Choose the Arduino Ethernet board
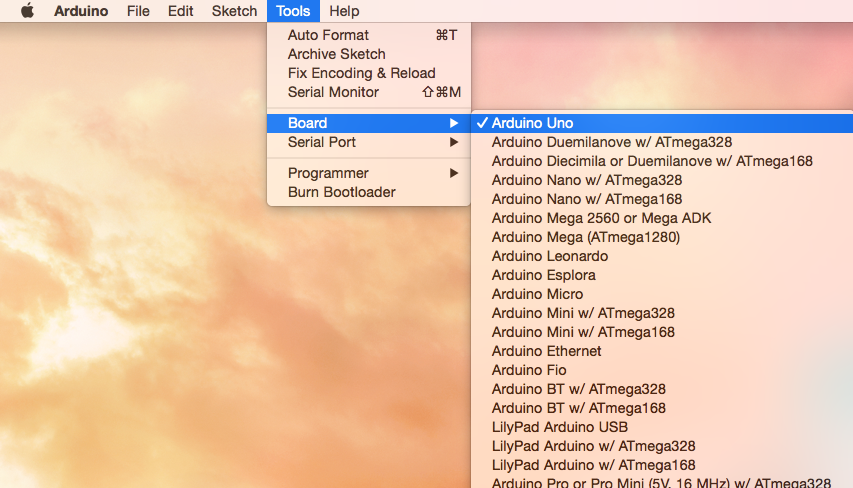The height and width of the screenshot is (488, 853). tap(662, 351)
